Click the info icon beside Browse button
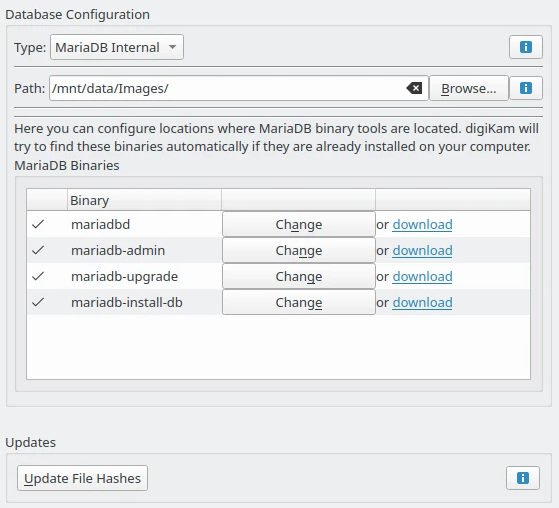559x508 pixels. click(526, 88)
